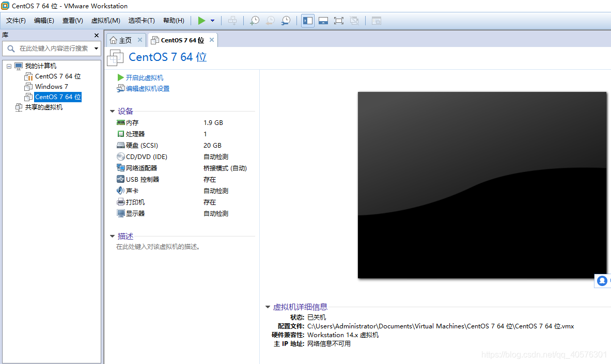Click the 硬盘 (SCSI) hard disk icon
The image size is (611, 364).
coord(121,146)
